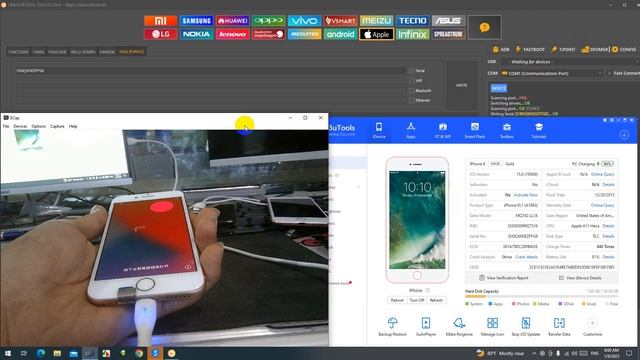The width and height of the screenshot is (640, 360).
Task: Select the OPPO brand logo
Action: click(x=268, y=20)
